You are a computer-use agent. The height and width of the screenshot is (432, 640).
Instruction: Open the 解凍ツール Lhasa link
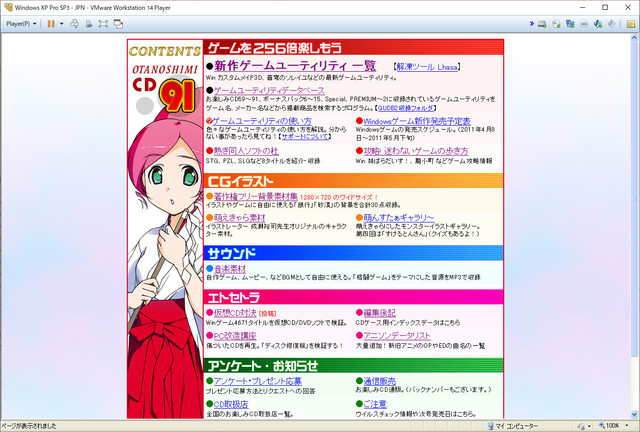tap(427, 67)
